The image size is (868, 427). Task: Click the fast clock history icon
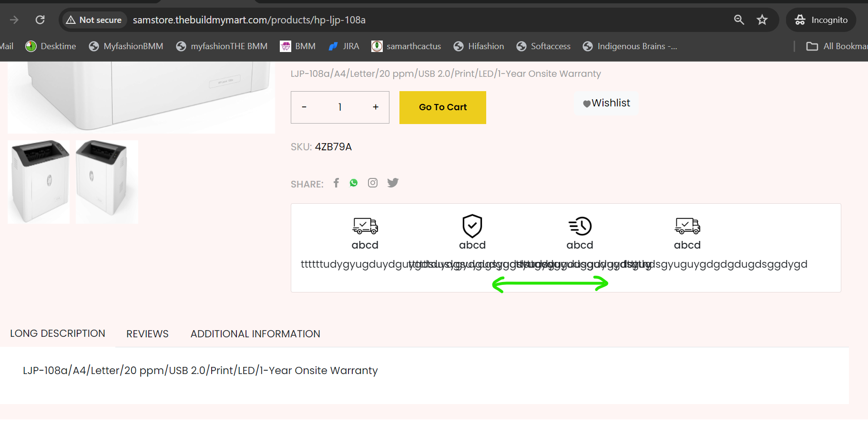pyautogui.click(x=580, y=226)
